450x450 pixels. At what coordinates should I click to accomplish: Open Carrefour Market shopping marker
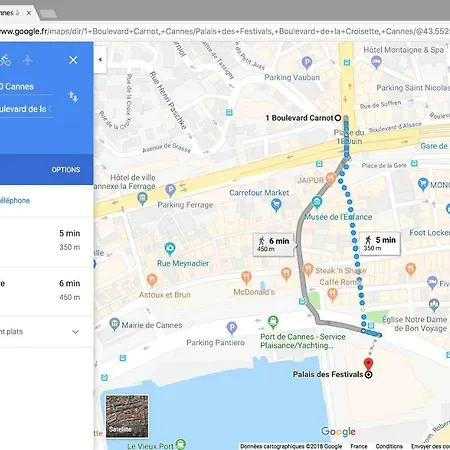276,204
